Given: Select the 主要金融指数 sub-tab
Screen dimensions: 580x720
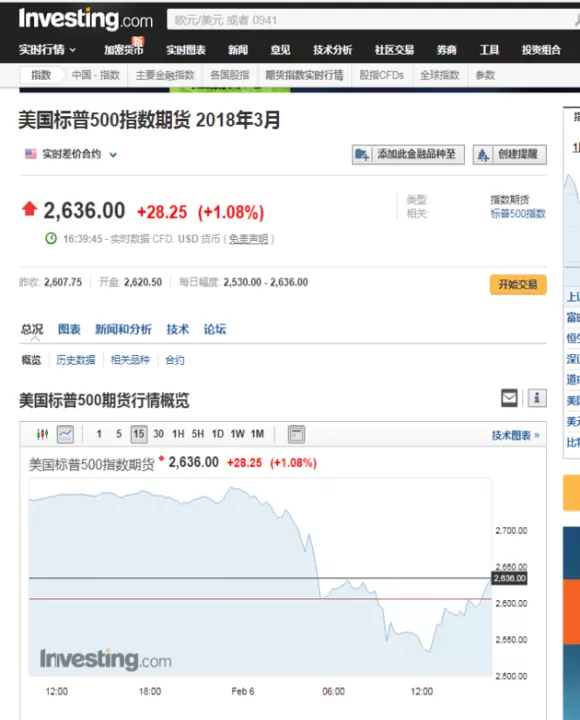Looking at the screenshot, I should point(165,75).
